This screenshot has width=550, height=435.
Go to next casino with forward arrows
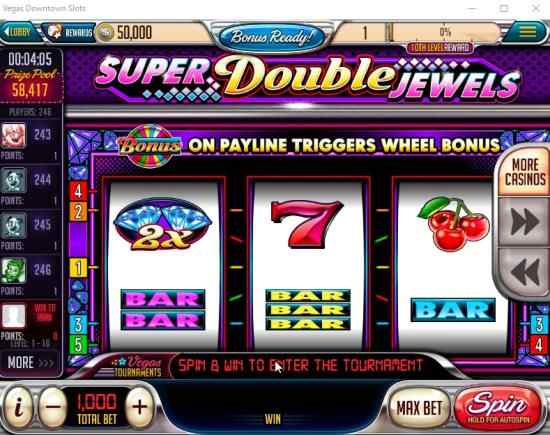pos(524,221)
